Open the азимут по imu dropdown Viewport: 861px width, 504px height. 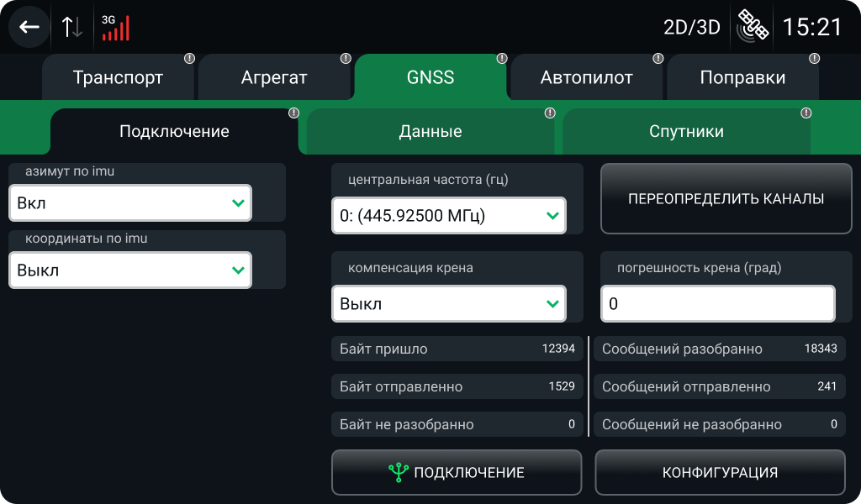(129, 202)
